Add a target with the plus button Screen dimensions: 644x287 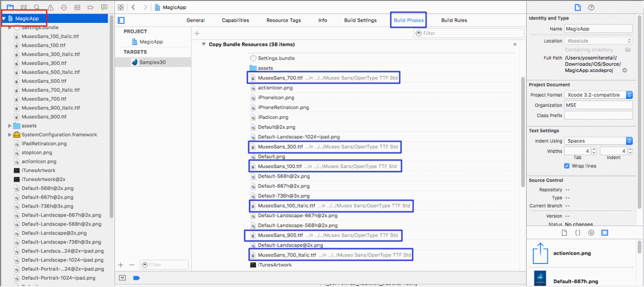coord(121,265)
